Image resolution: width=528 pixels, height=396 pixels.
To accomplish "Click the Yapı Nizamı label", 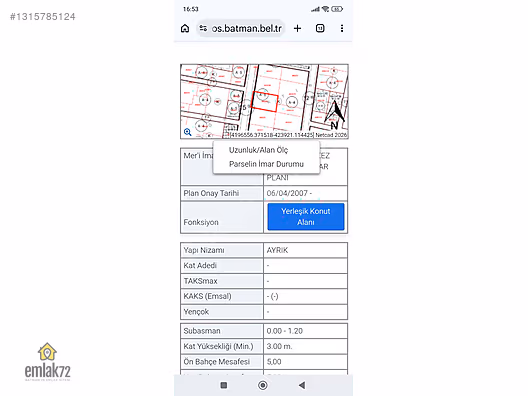I will (204, 250).
